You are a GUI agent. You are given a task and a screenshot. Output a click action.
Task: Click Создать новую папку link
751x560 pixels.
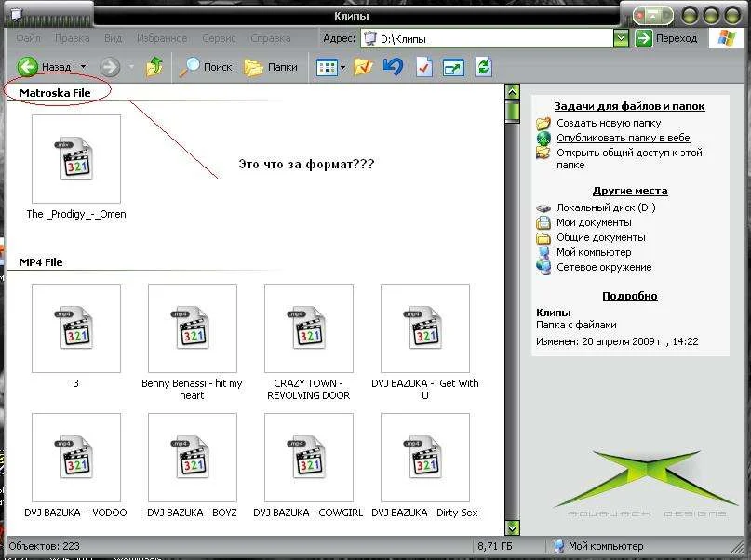click(609, 123)
